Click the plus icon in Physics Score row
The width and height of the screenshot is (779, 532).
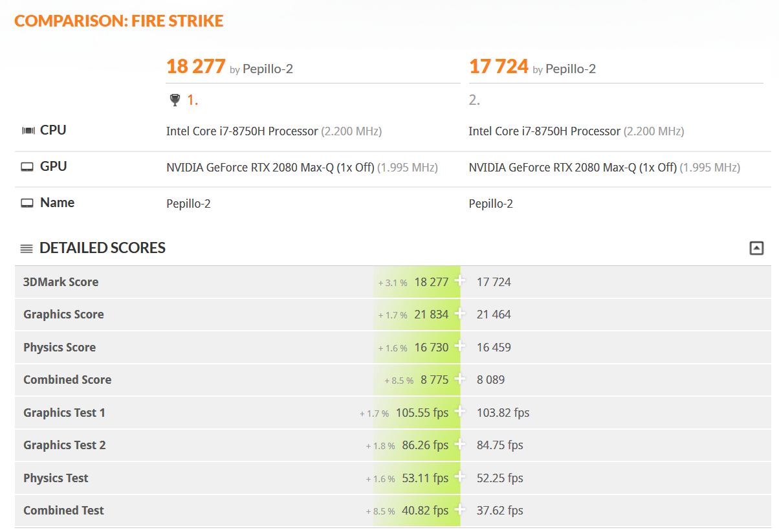tap(459, 346)
